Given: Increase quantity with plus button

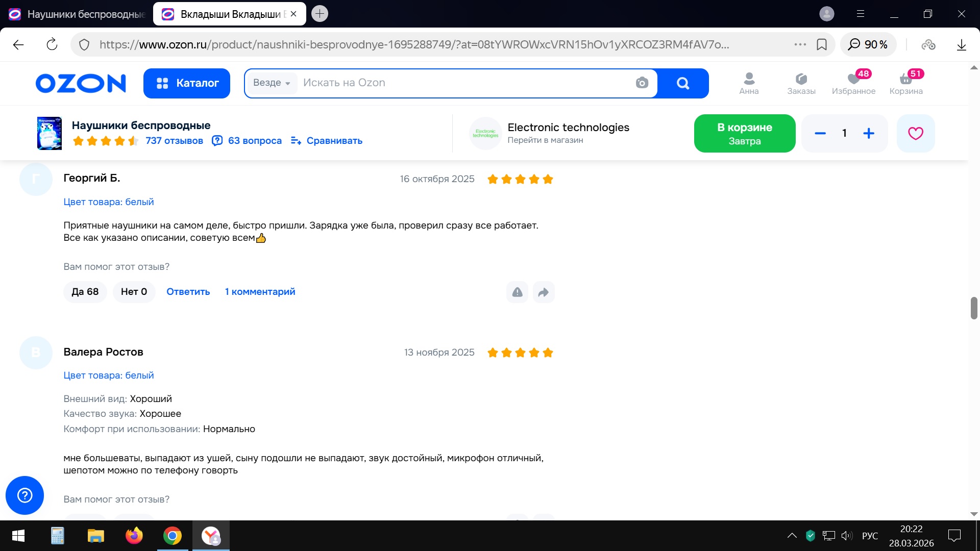Looking at the screenshot, I should (868, 134).
